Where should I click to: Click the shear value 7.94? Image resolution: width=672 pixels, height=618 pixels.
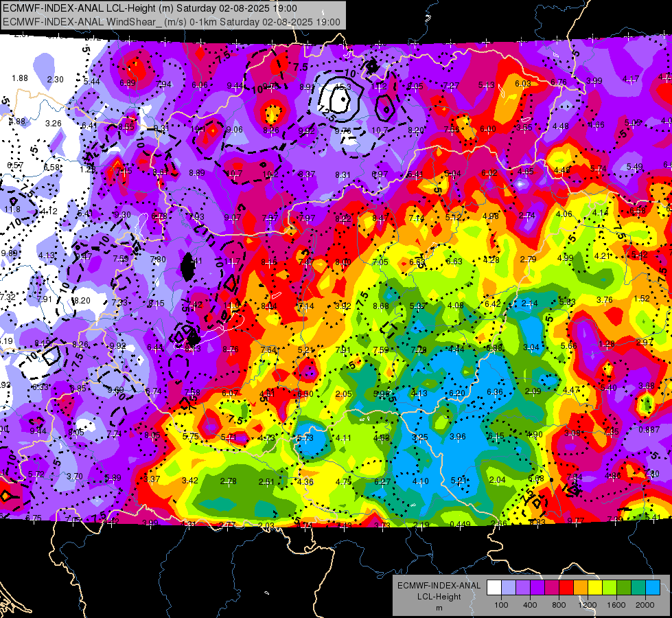click(164, 84)
